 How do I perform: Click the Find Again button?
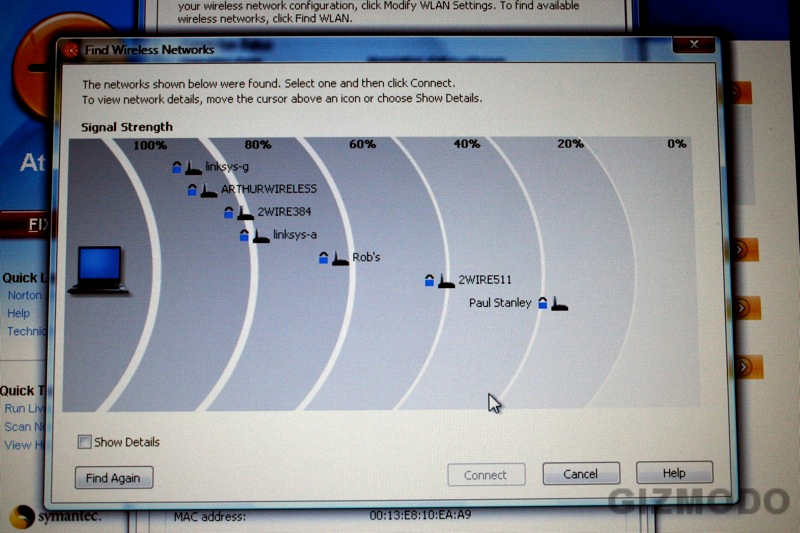114,478
